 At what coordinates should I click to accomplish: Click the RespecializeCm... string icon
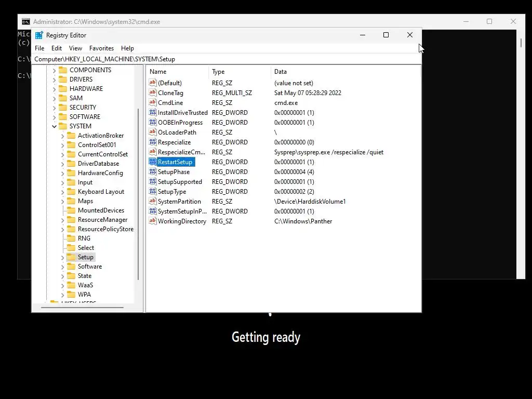153,152
